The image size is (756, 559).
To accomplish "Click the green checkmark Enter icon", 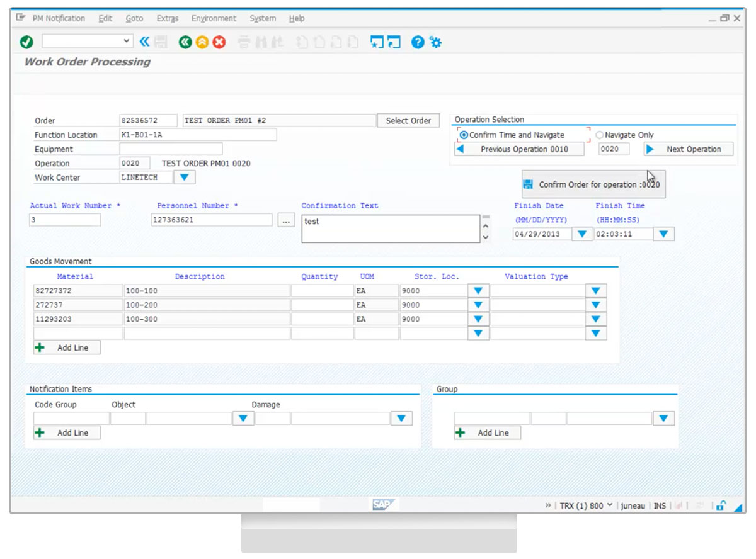I will (26, 42).
